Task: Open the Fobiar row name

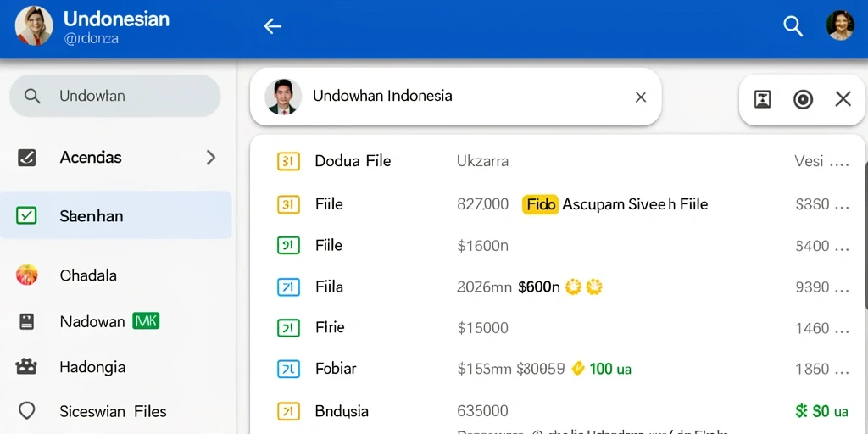Action: [336, 369]
